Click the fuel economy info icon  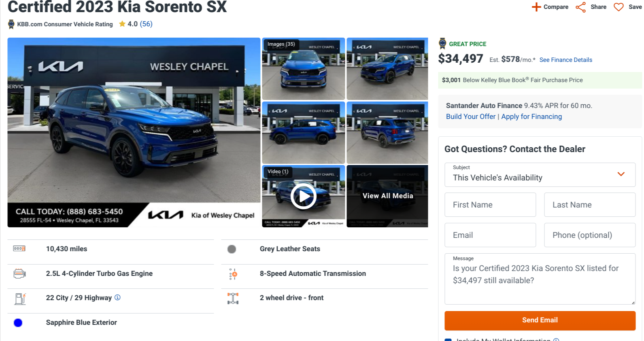pyautogui.click(x=117, y=297)
